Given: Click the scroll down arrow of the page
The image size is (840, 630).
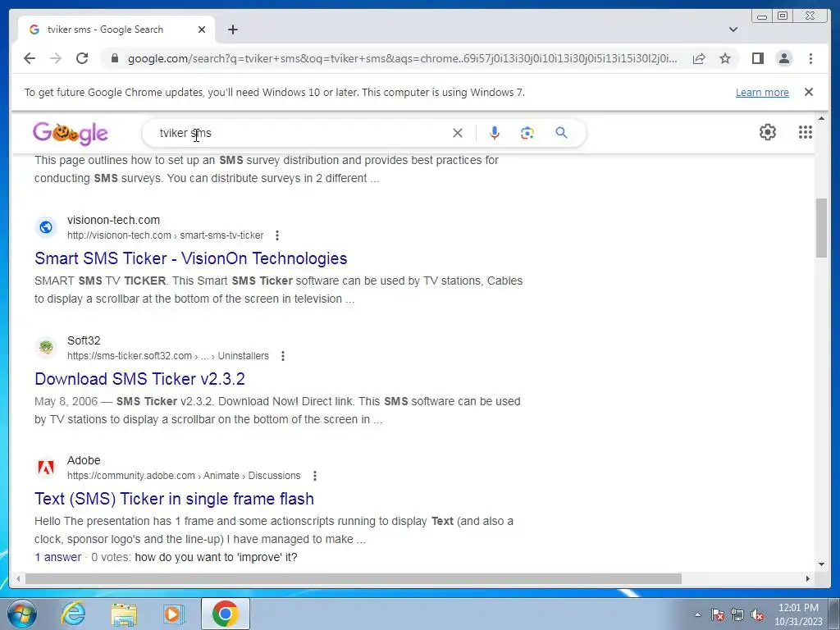Looking at the screenshot, I should pos(821,564).
